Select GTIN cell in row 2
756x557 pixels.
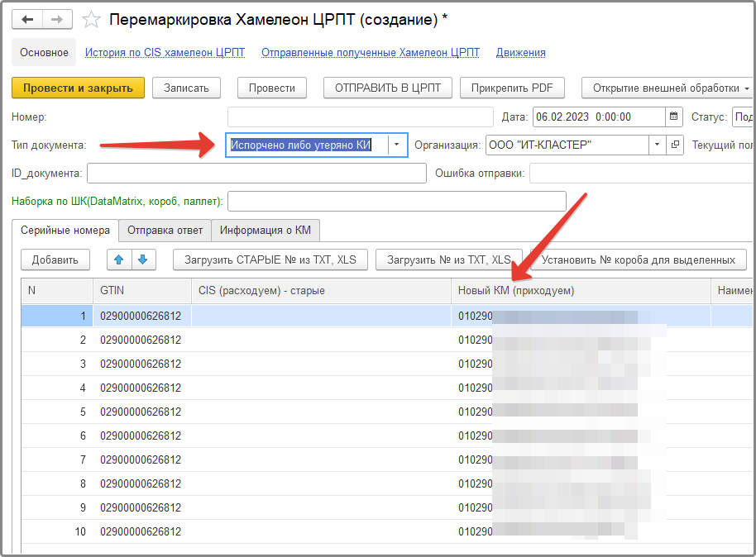(142, 340)
